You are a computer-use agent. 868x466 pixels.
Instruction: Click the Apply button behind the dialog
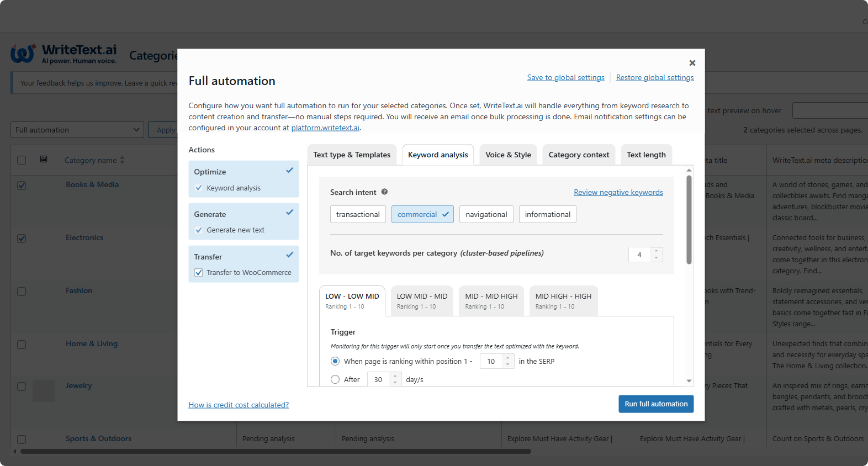click(x=163, y=130)
